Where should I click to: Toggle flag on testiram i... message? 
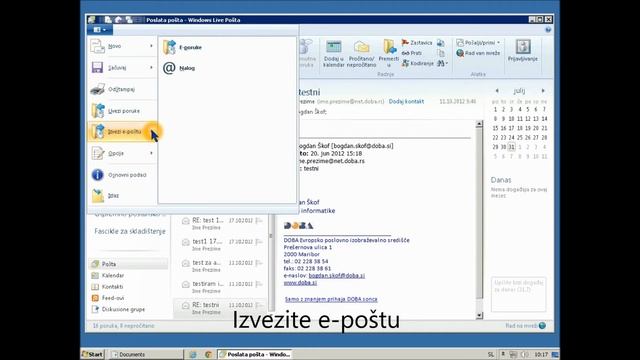pos(259,284)
